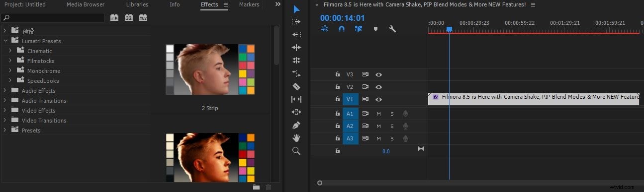Toggle V2 track output eye
This screenshot has width=644, height=192.
[x=379, y=87]
